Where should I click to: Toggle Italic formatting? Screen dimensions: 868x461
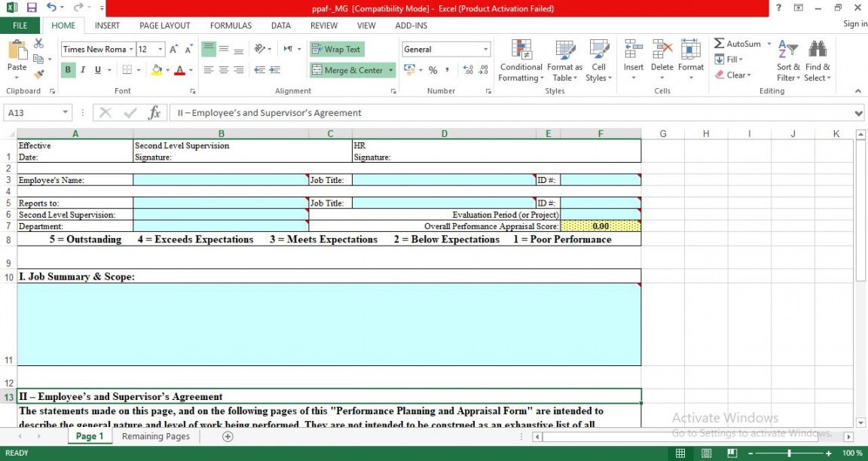click(x=82, y=70)
